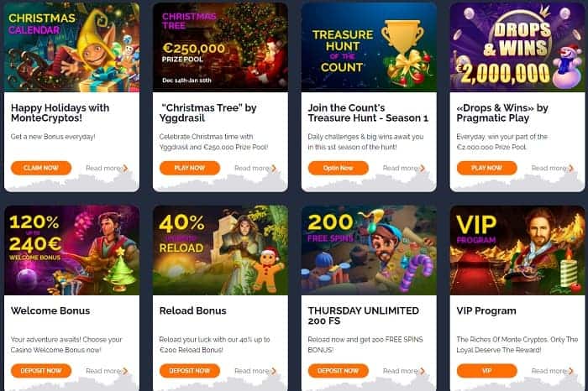Click the CLAIM NOW button for Happy Holidays
The height and width of the screenshot is (391, 588).
point(41,168)
